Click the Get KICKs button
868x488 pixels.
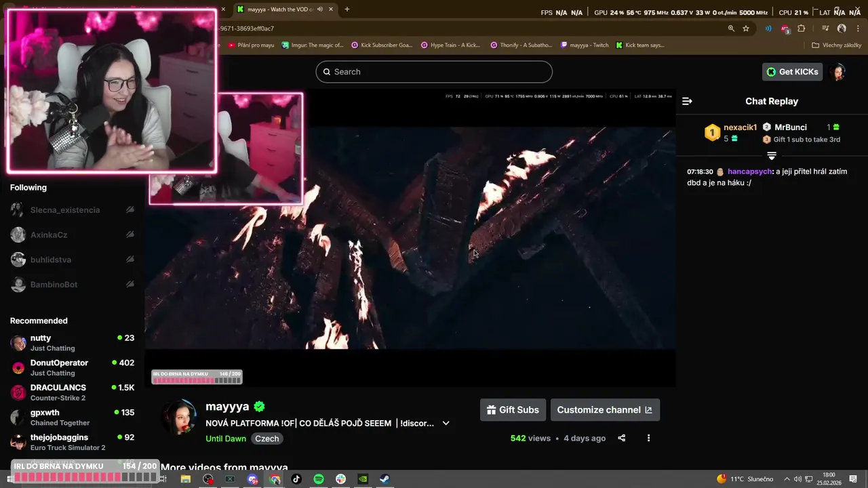792,72
